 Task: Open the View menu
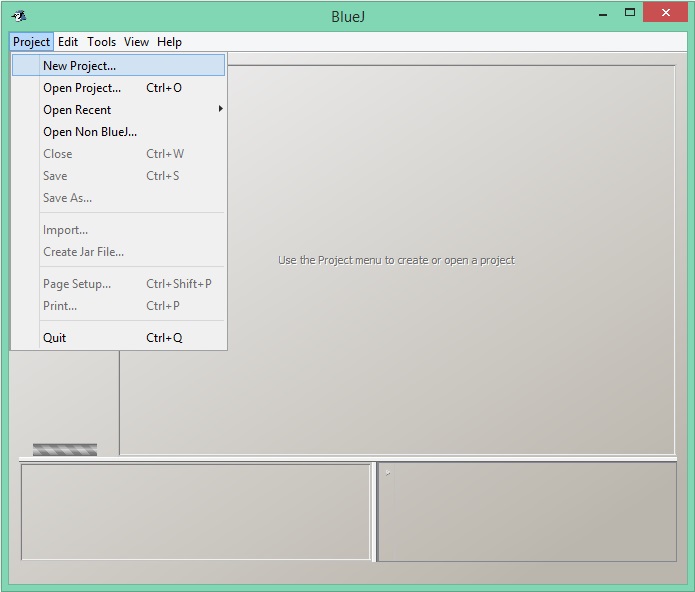pos(136,42)
